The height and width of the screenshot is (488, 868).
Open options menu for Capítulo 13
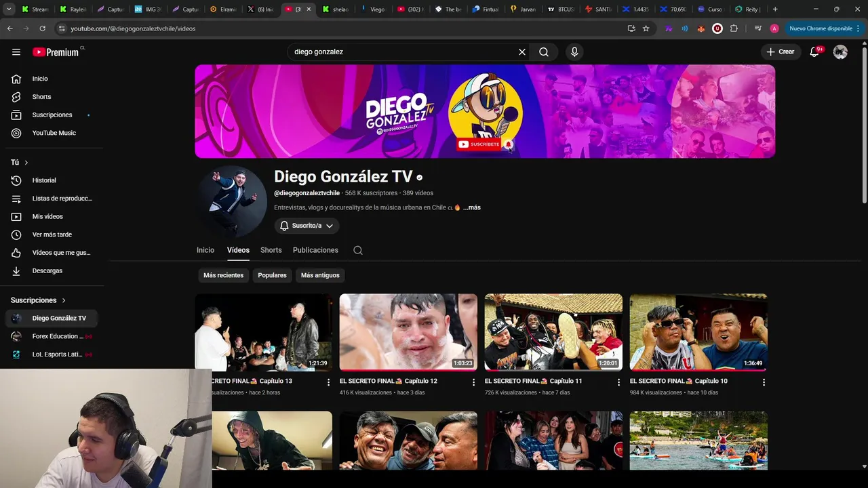(x=329, y=382)
